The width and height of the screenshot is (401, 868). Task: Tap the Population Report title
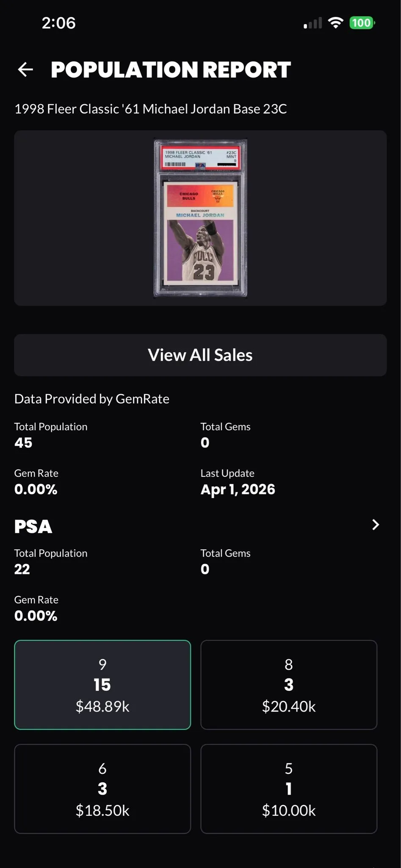[171, 70]
